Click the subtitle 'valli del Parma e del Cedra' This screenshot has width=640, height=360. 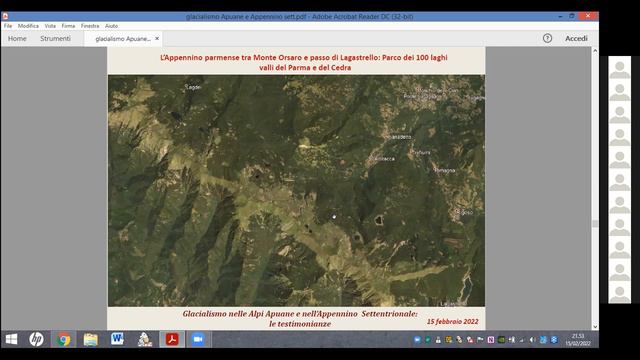click(x=305, y=68)
